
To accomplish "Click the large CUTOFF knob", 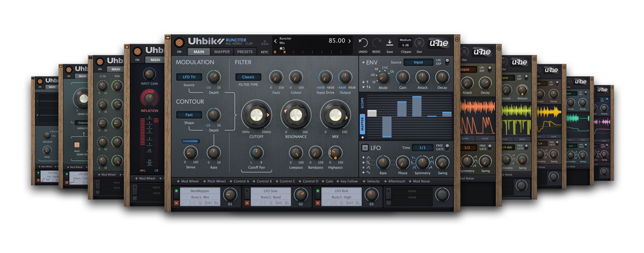I will (x=256, y=115).
